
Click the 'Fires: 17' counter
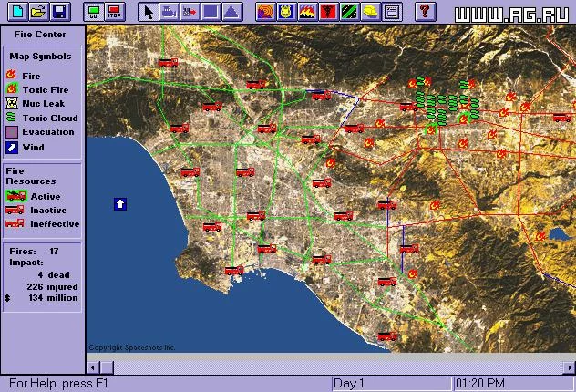(34, 252)
